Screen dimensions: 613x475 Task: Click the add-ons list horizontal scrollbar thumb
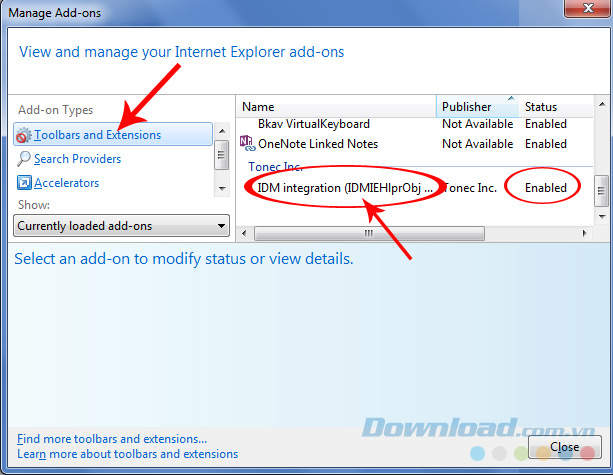coord(369,233)
